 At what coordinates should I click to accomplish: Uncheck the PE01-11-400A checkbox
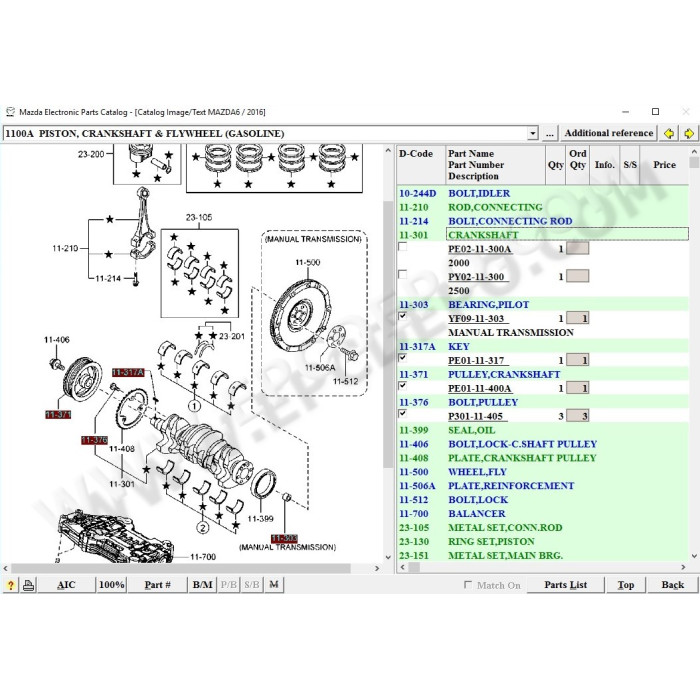[402, 386]
